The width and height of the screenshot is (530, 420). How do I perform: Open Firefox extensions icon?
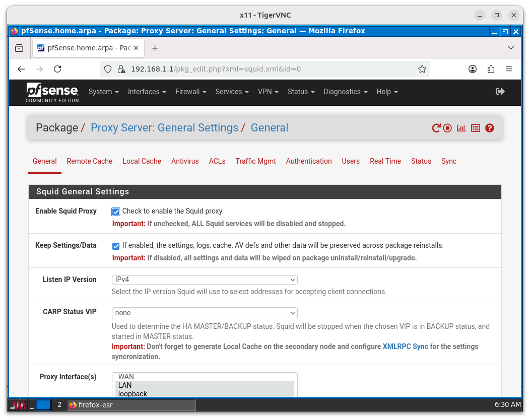491,69
